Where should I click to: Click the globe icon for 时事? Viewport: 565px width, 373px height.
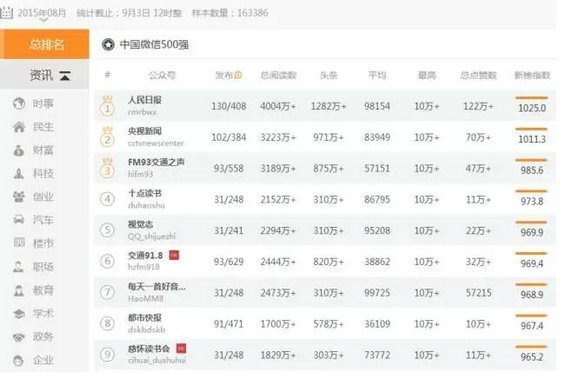coord(19,103)
